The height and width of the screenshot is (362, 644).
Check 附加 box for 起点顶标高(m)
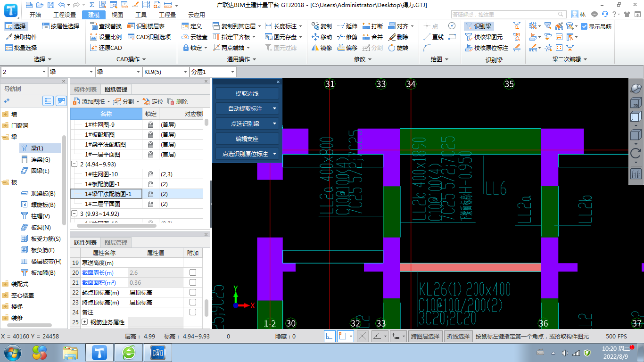click(192, 292)
